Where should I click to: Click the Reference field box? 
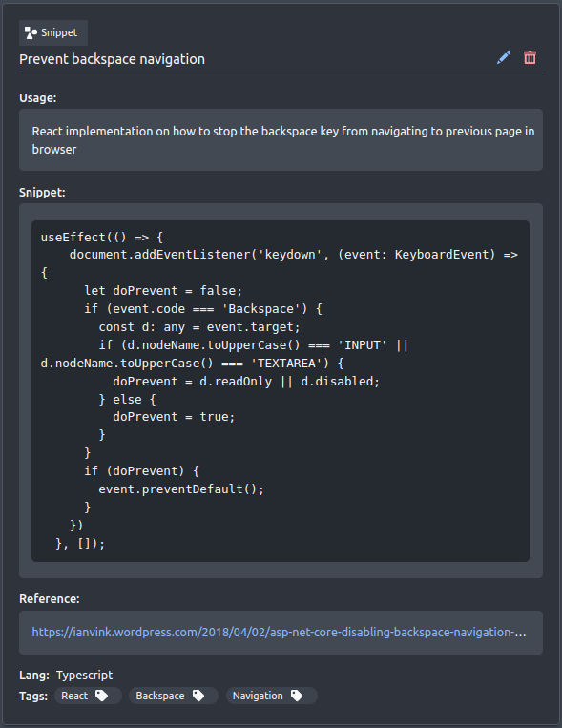point(281,633)
